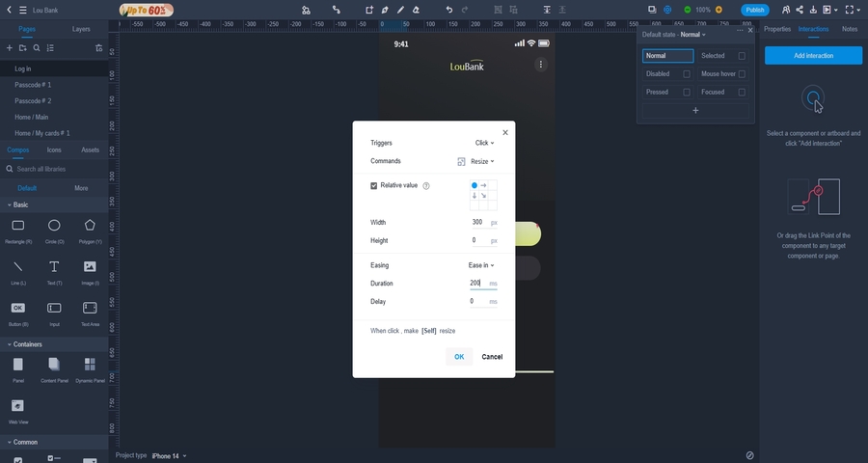Check the Disabled state checkbox
Screen dimensions: 868x463
point(687,74)
